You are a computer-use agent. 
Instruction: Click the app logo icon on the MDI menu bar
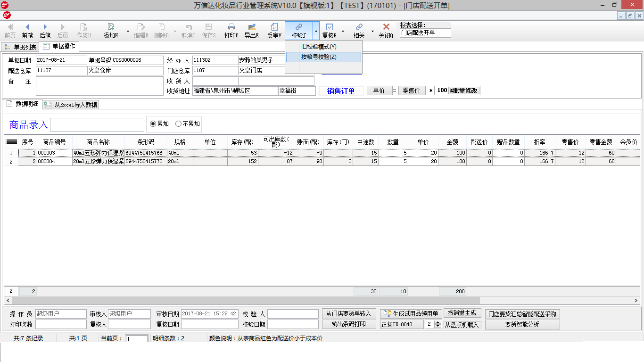click(x=6, y=15)
